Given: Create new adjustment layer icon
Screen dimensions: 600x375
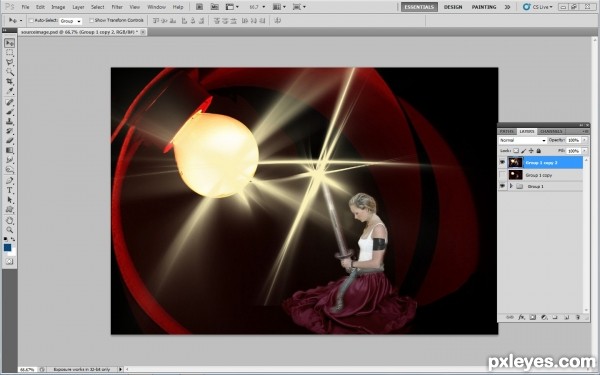Looking at the screenshot, I should pos(544,317).
